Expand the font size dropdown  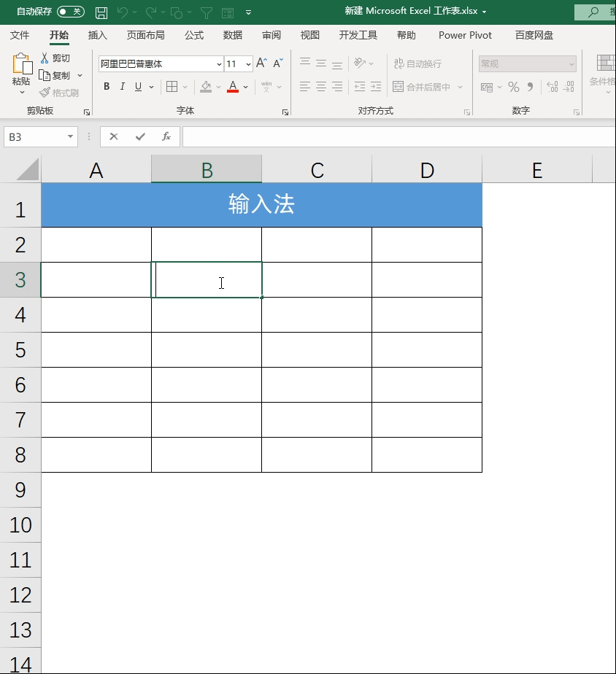[x=247, y=63]
